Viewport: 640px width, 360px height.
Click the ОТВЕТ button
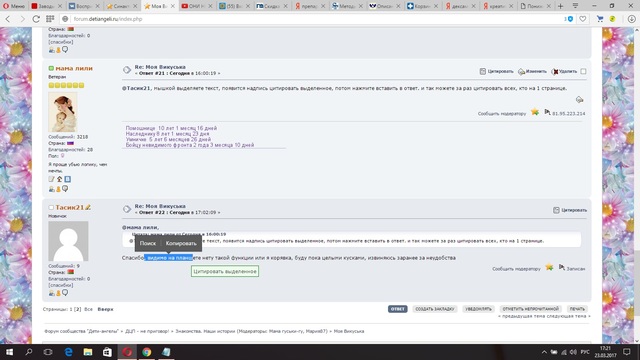[398, 309]
